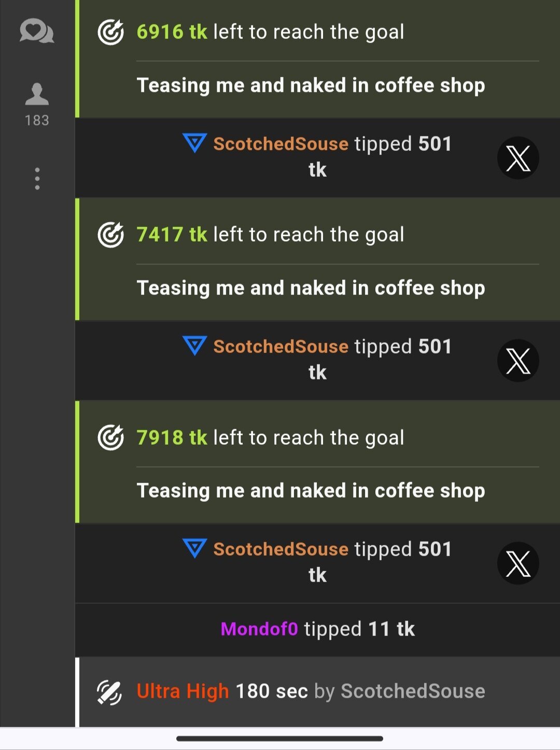The height and width of the screenshot is (750, 560).
Task: Click the Ultra High vibration icon
Action: pyautogui.click(x=109, y=692)
